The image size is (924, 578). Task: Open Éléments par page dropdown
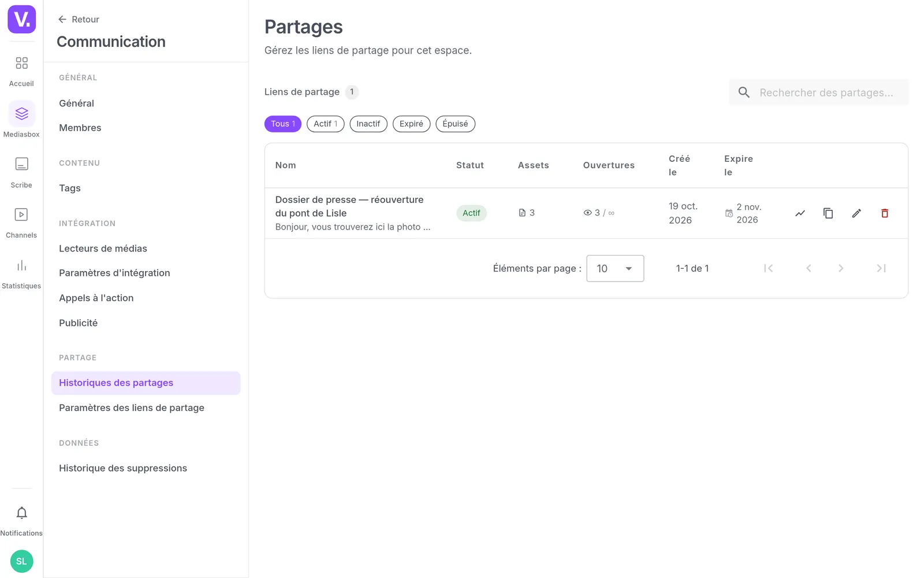pos(615,268)
